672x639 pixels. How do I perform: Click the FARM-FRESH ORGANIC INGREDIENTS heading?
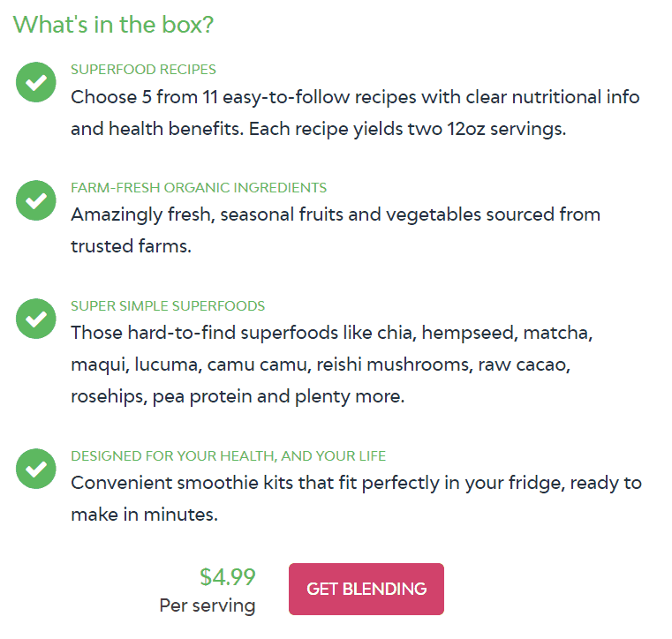(199, 188)
